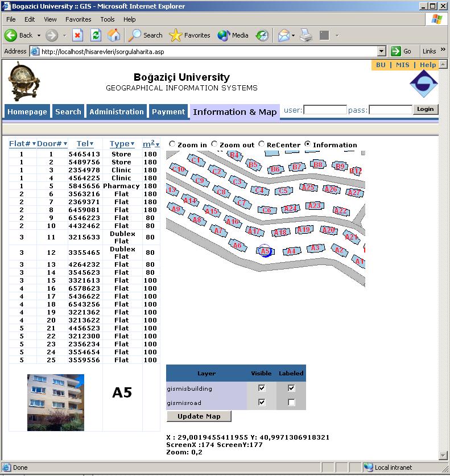Viewport: 450px width, 476px height.
Task: Click building A5 on the map
Action: tap(265, 251)
